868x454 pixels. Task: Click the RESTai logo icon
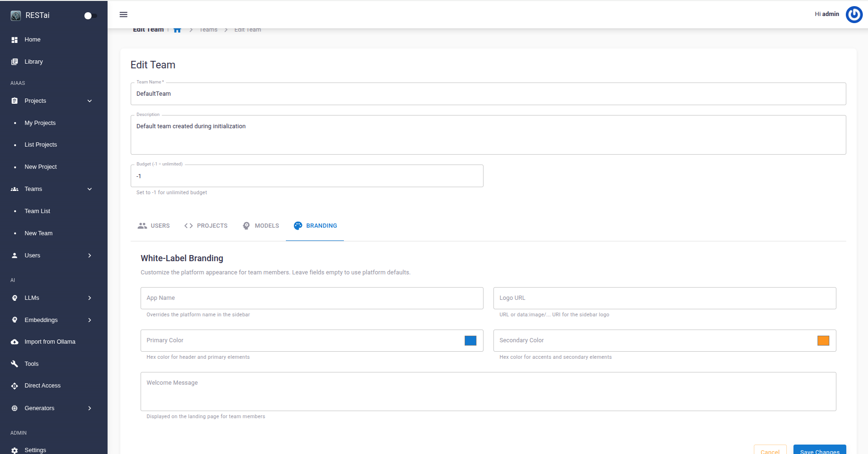(x=16, y=16)
